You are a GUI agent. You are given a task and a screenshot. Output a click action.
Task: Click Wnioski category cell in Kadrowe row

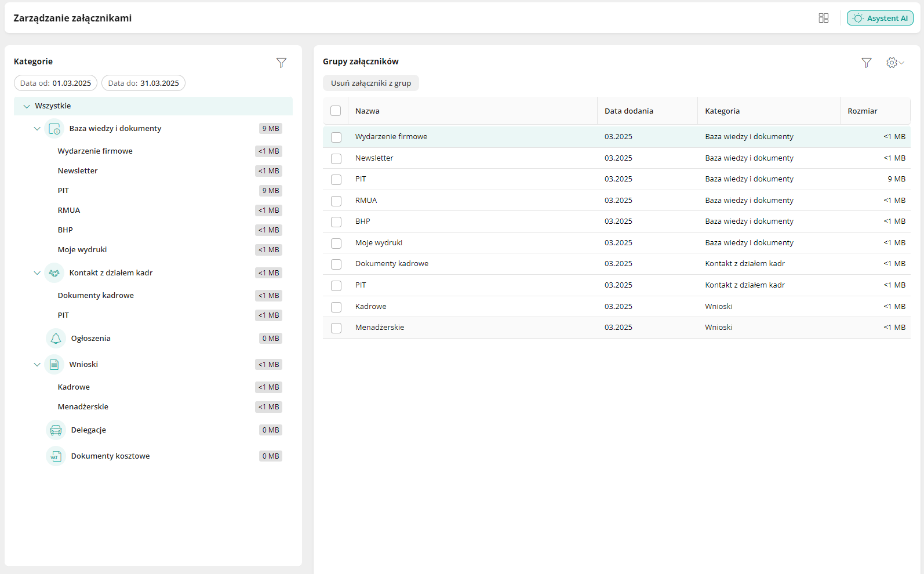tap(719, 307)
